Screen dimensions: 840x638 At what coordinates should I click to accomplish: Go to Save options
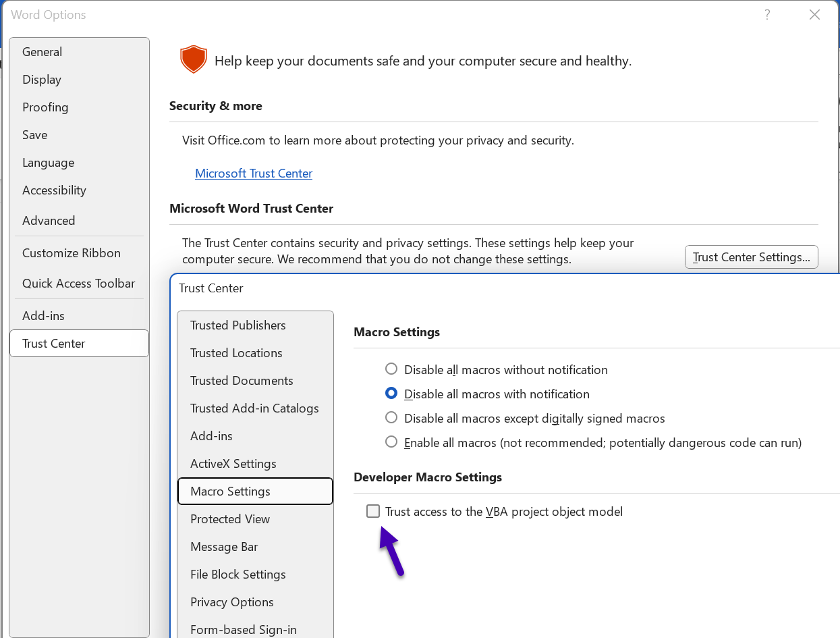click(x=80, y=135)
